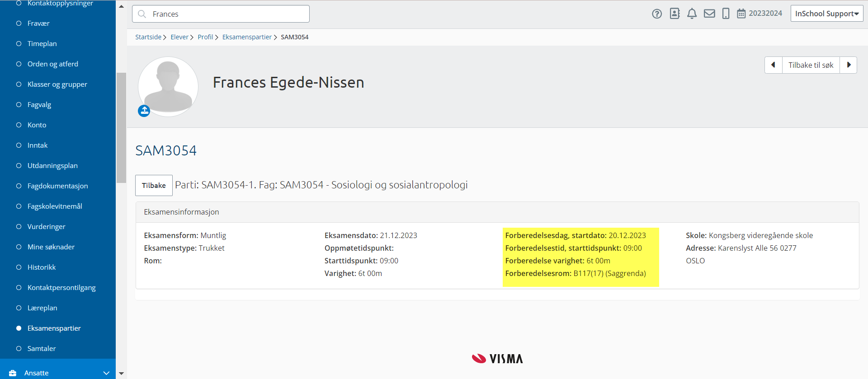The image size is (868, 379).
Task: Open notifications bell icon
Action: pyautogui.click(x=692, y=14)
